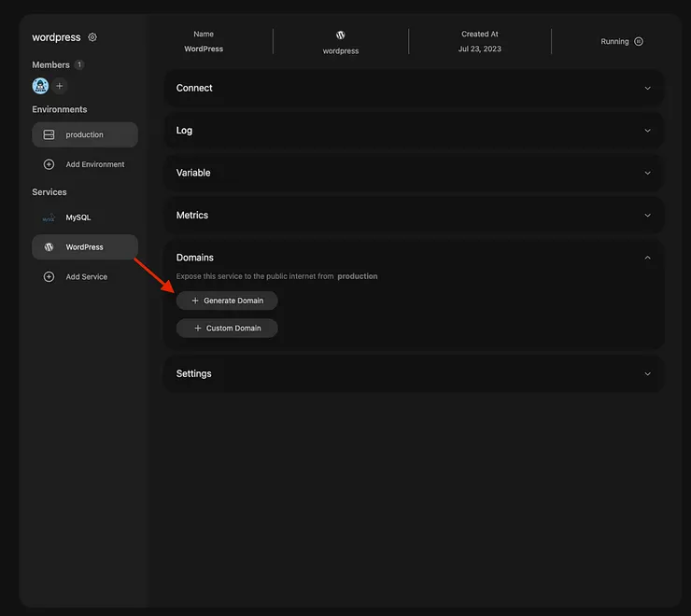Click the production environment server icon

click(x=49, y=134)
